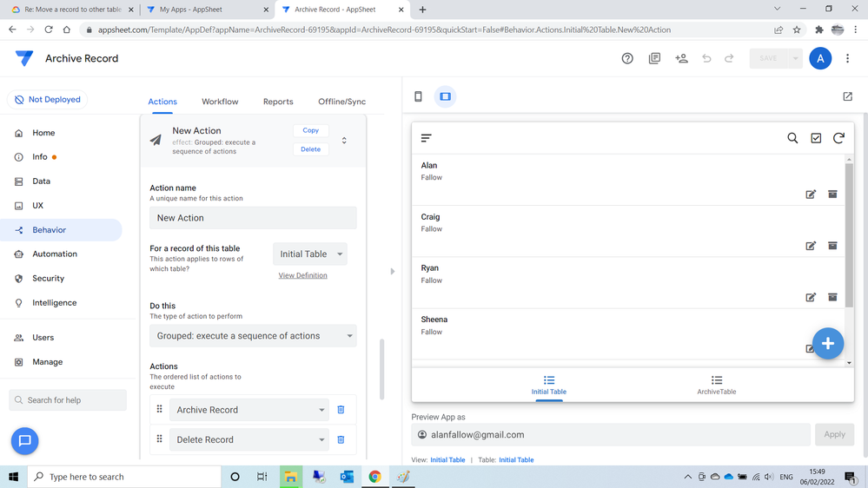Viewport: 868px width, 488px height.
Task: Edit the Alan record
Action: (811, 195)
